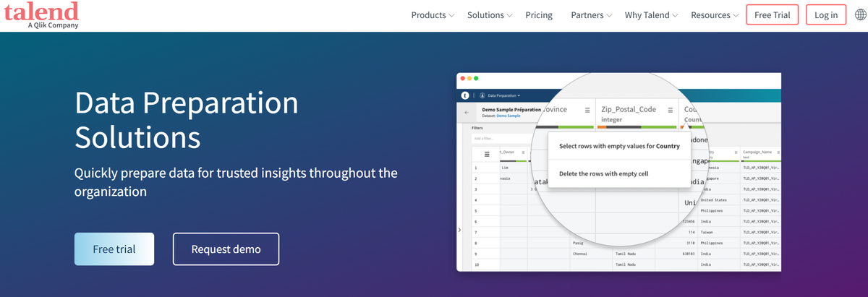Expand the chevron beside Why Talend

pos(674,16)
